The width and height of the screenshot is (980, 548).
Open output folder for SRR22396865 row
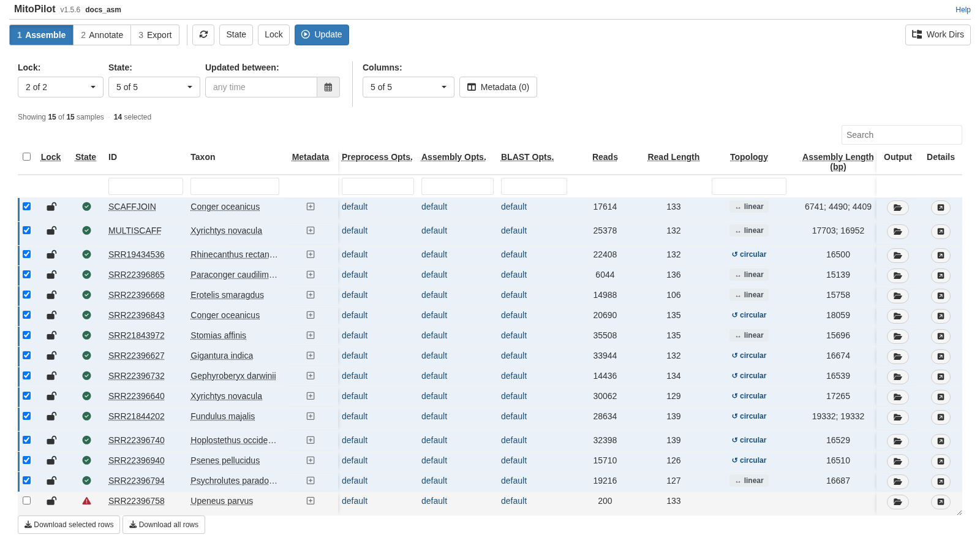coord(897,276)
